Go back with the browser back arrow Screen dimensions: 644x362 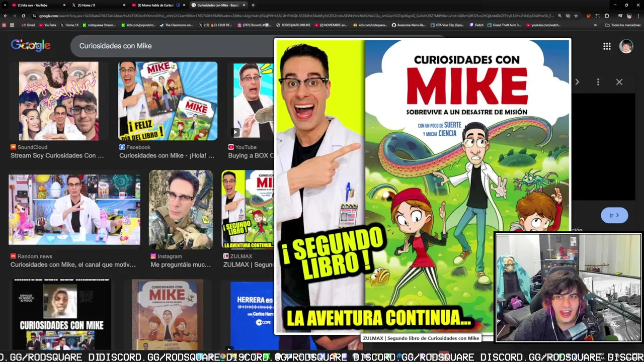[x=5, y=16]
